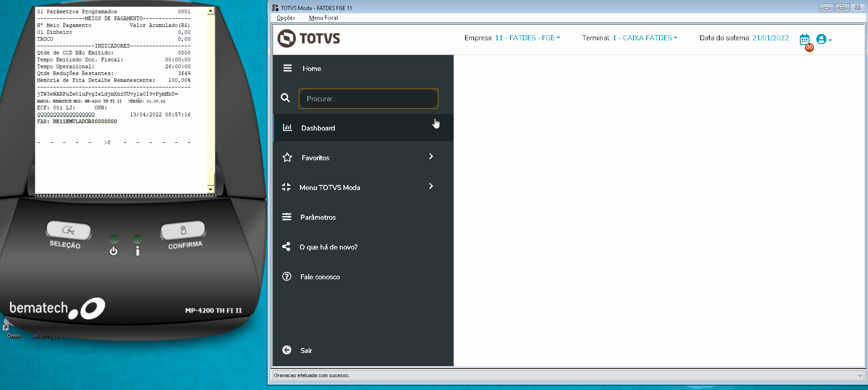Click the FAB: BE11EMULADOR00000000 receipt line

click(x=77, y=122)
